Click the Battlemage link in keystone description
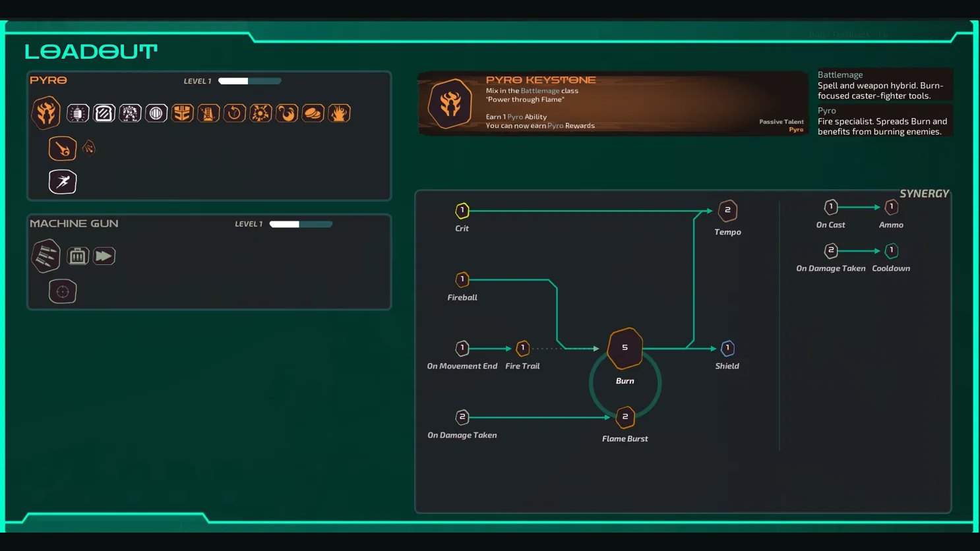 [x=539, y=91]
